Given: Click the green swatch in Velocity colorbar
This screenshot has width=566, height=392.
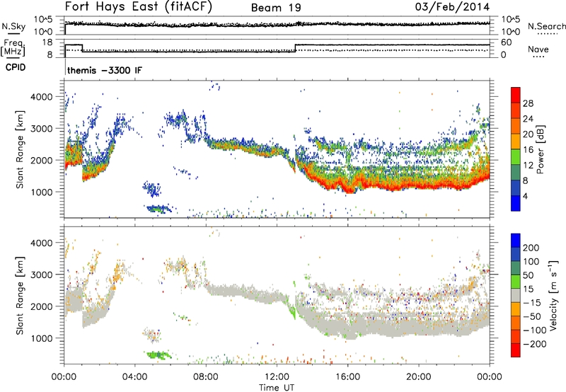Looking at the screenshot, I should click(x=516, y=282).
